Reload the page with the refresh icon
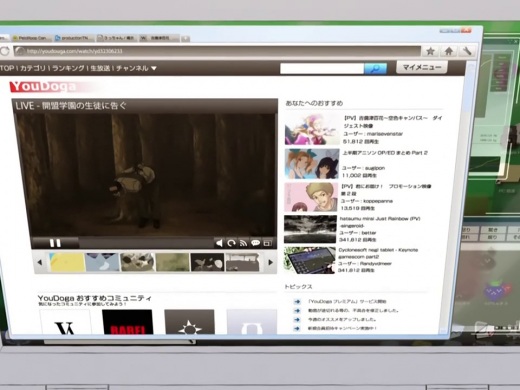The image size is (520, 390). click(5, 51)
